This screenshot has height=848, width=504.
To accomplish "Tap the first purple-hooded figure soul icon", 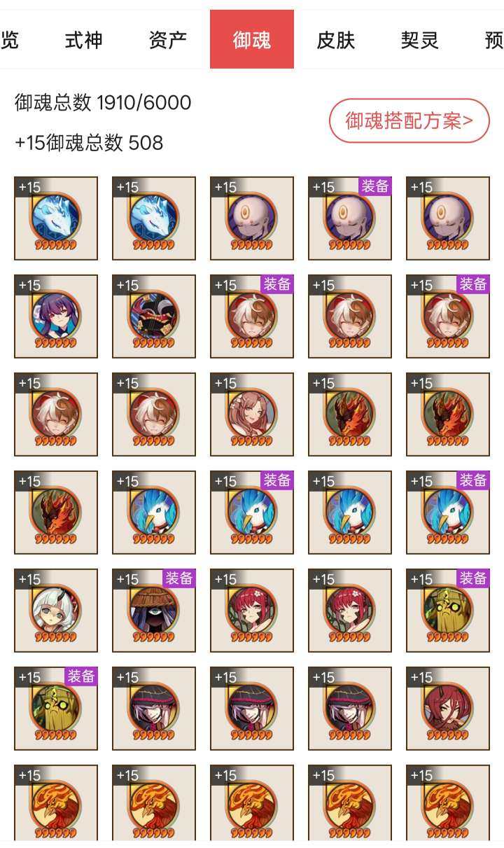I will click(x=154, y=709).
